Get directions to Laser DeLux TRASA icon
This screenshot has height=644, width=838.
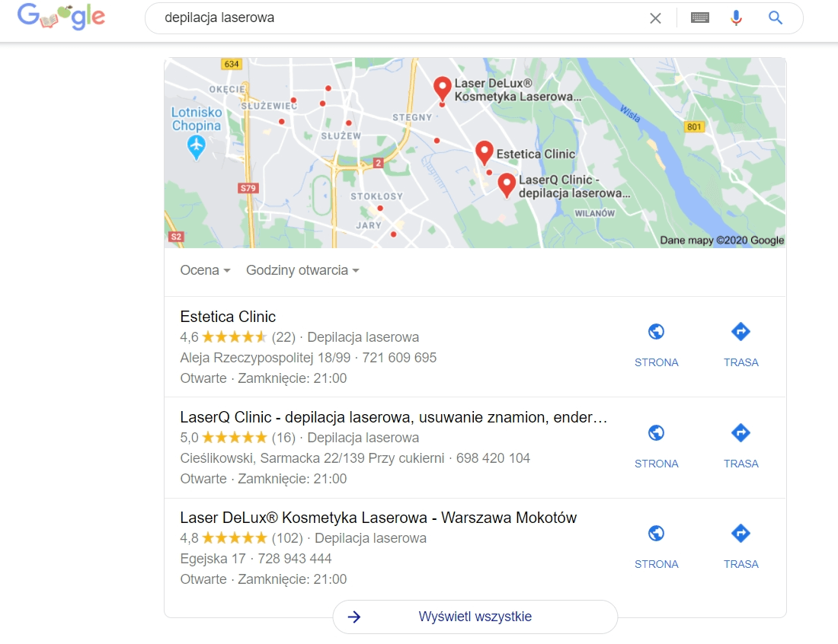[x=740, y=533]
